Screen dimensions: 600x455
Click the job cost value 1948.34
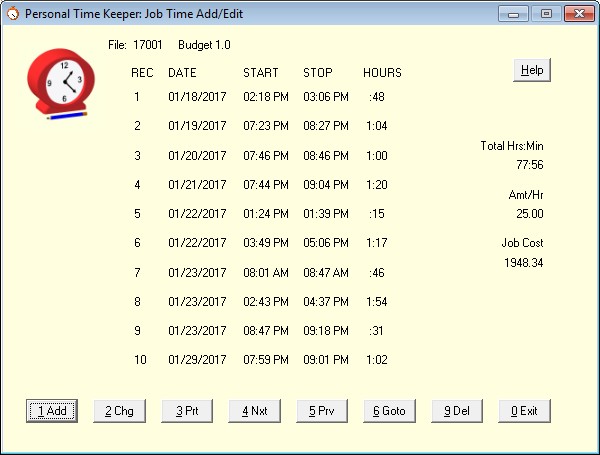pos(524,263)
